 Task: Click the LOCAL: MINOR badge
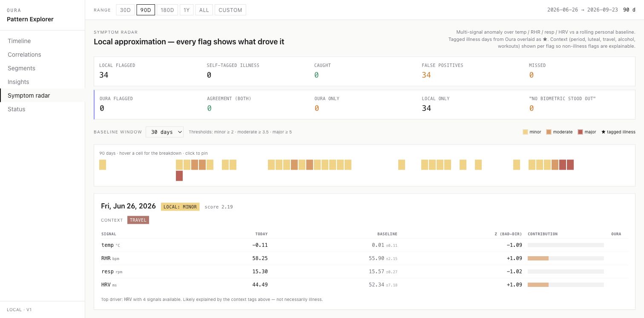[x=180, y=207]
